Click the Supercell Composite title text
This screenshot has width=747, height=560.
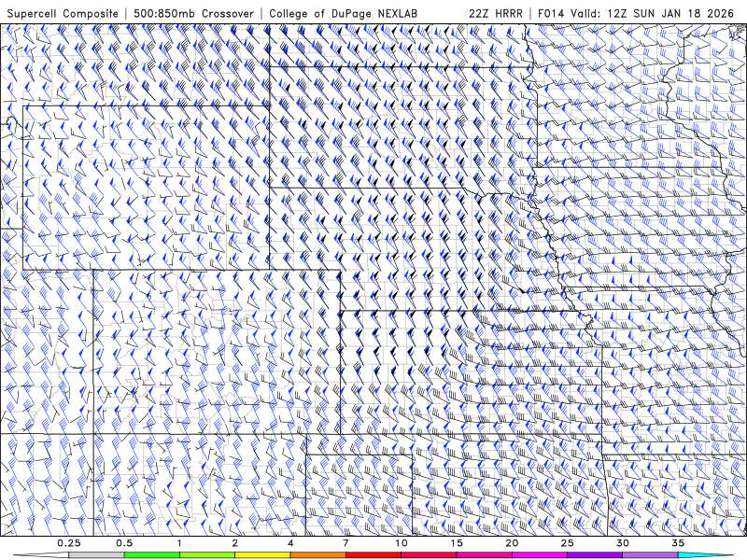[63, 13]
